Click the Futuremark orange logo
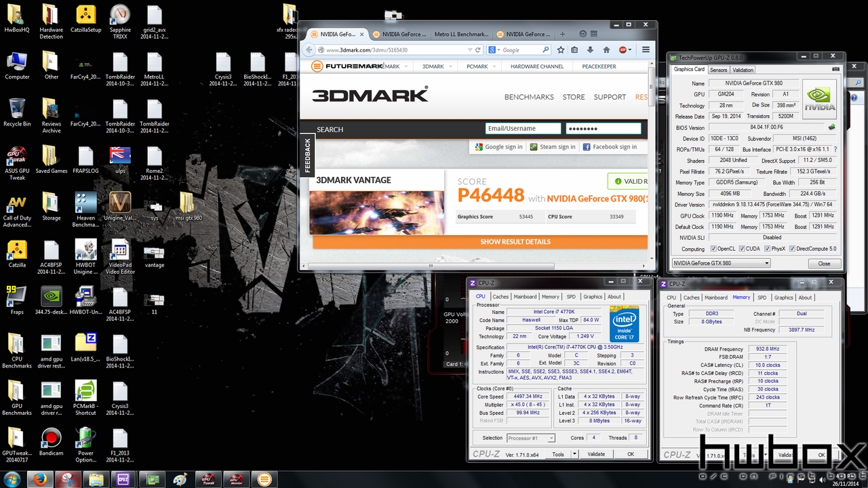 (x=317, y=66)
